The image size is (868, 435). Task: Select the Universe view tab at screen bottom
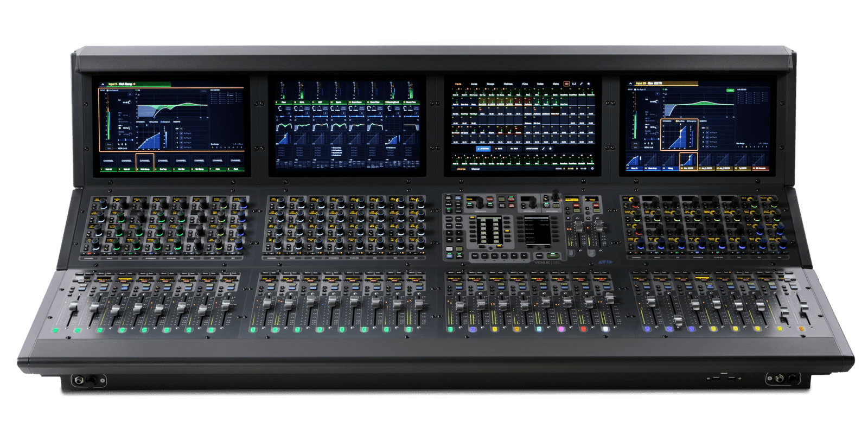point(461,169)
